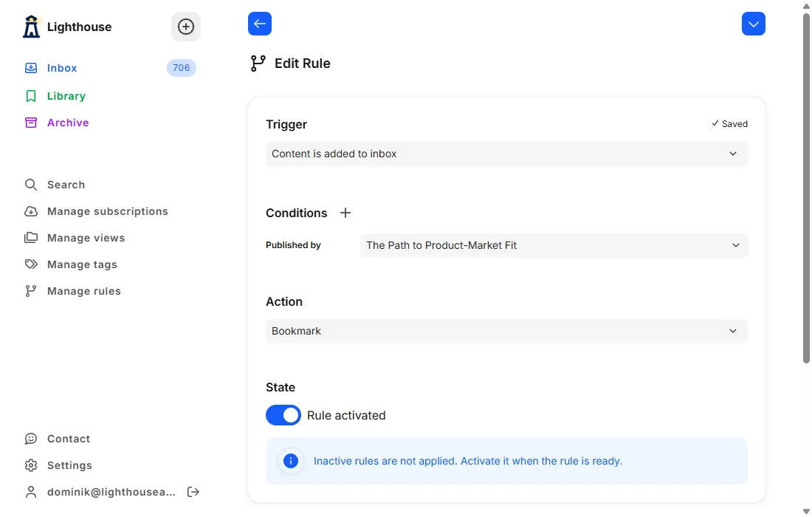This screenshot has height=517, width=812.
Task: Open the Inbox view
Action: [62, 68]
